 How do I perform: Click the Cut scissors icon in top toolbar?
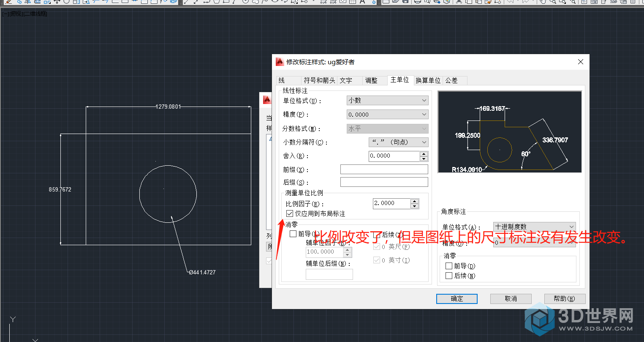pos(459,2)
